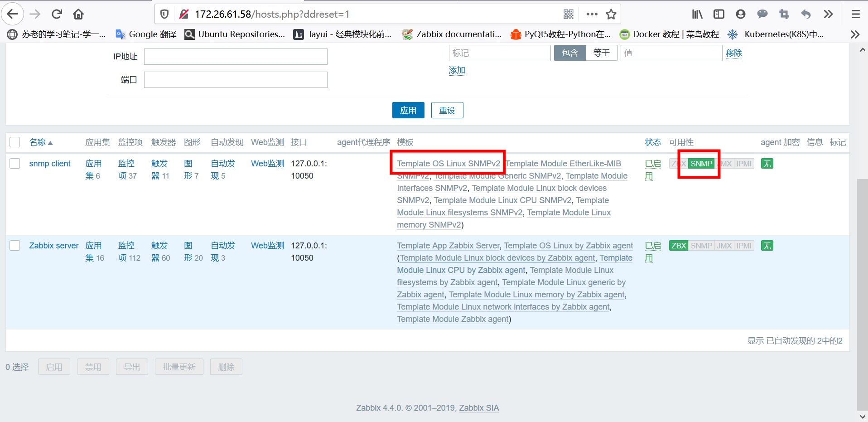This screenshot has height=422, width=868.
Task: Open the Docker 教程 bookmark
Action: 669,34
